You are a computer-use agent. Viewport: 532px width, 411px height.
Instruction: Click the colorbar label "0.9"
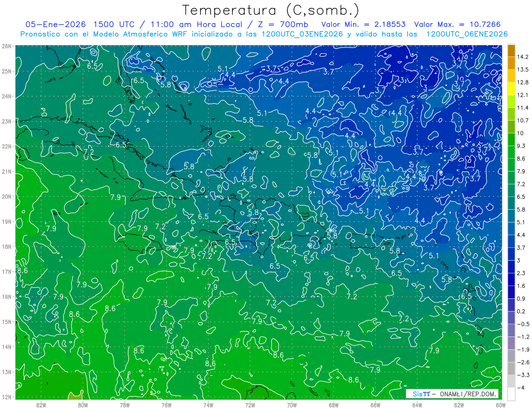click(521, 298)
